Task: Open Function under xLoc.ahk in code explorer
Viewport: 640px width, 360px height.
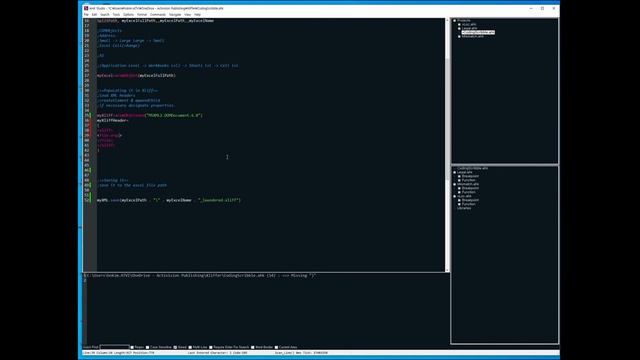Action: click(x=469, y=204)
